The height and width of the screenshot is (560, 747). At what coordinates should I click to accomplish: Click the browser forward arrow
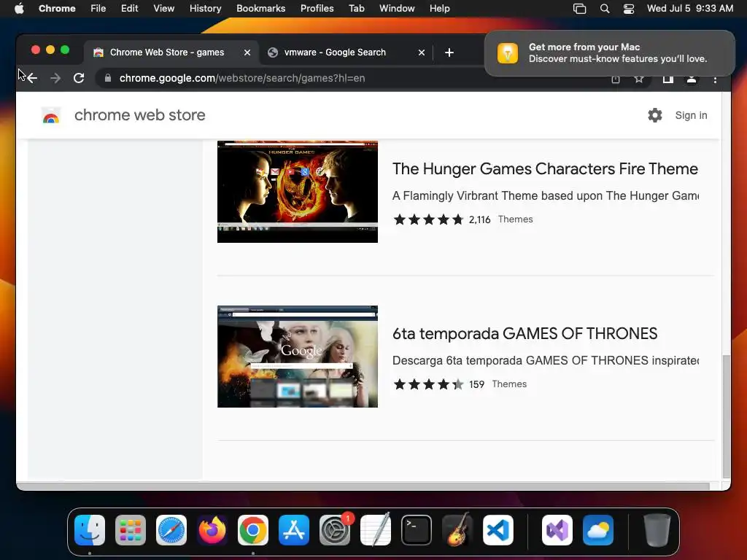tap(55, 78)
